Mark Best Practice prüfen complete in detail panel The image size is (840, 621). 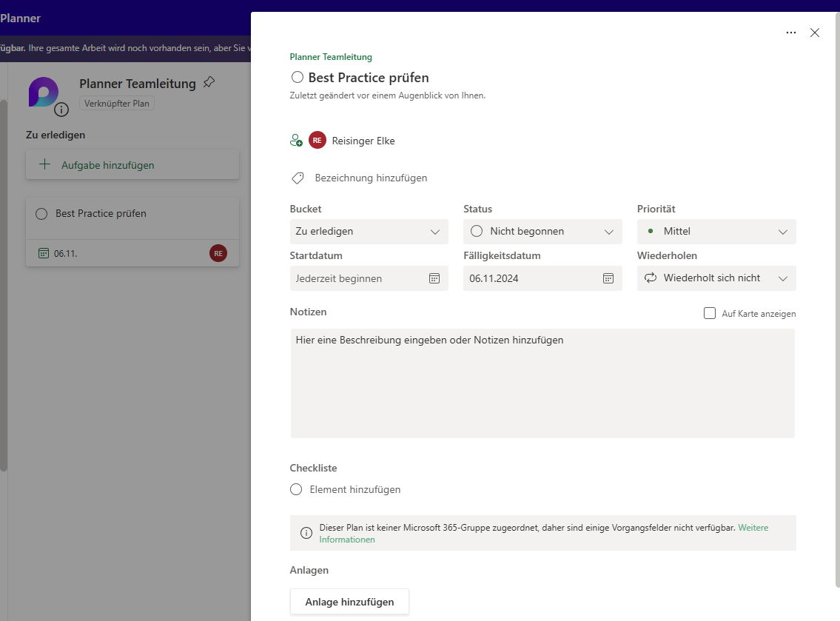point(298,77)
